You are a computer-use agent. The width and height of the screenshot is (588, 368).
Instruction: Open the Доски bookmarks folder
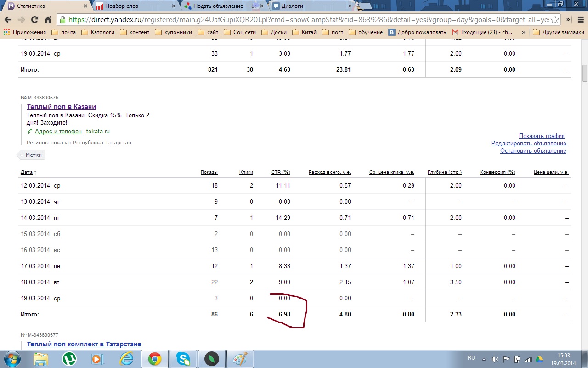(274, 32)
